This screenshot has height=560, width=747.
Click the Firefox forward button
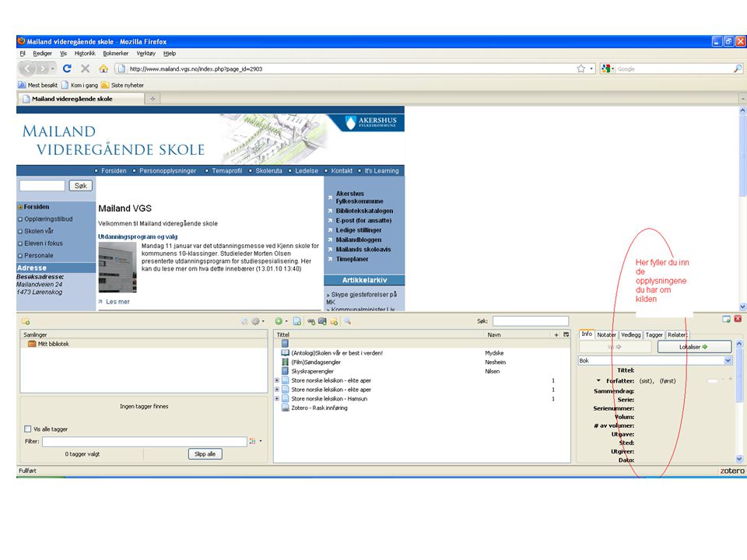coord(43,68)
